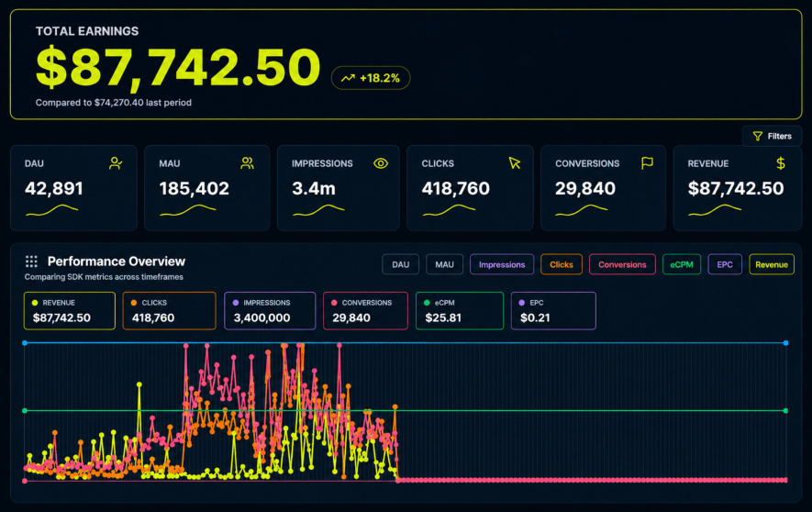Click the MAU users group icon
This screenshot has width=812, height=512.
click(x=247, y=163)
